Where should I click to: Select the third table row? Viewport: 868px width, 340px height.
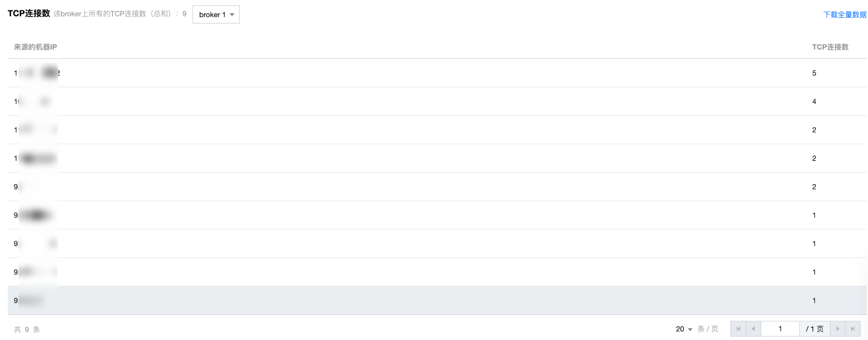tap(428, 130)
